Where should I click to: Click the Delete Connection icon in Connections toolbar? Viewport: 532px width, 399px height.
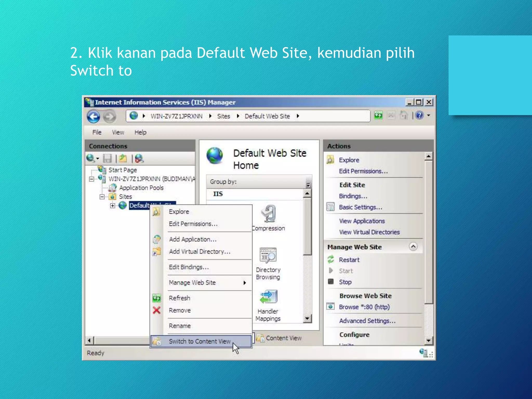coord(139,158)
